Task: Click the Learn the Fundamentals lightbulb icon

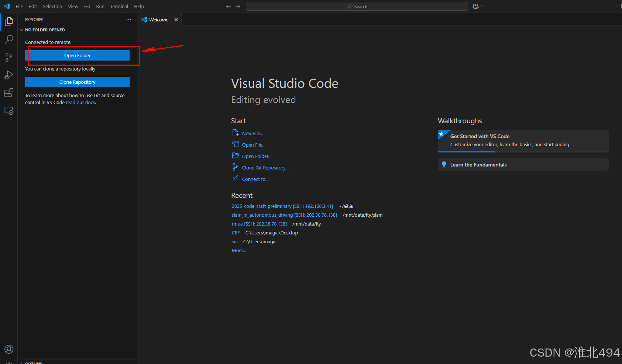Action: pyautogui.click(x=444, y=165)
